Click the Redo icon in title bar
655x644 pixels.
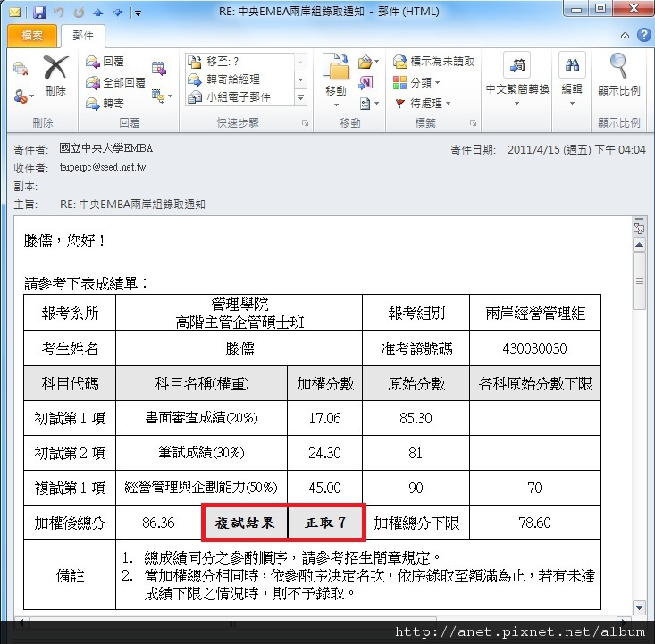point(79,13)
